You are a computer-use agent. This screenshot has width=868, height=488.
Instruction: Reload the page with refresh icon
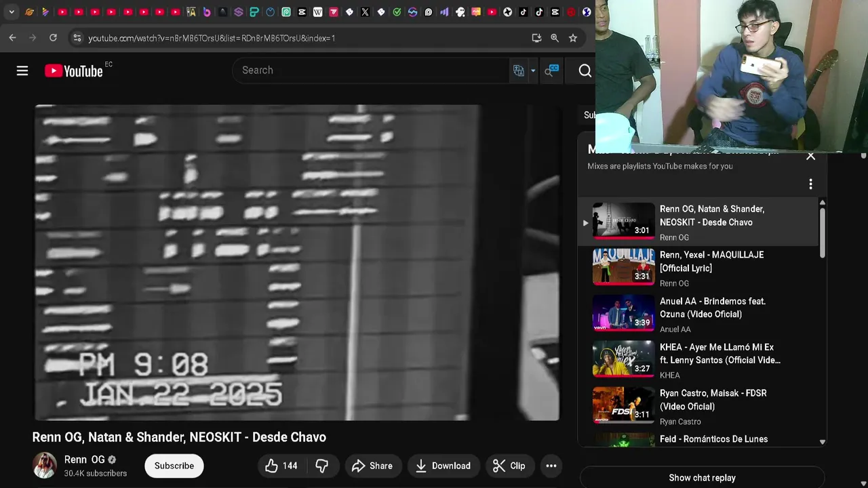click(x=53, y=38)
